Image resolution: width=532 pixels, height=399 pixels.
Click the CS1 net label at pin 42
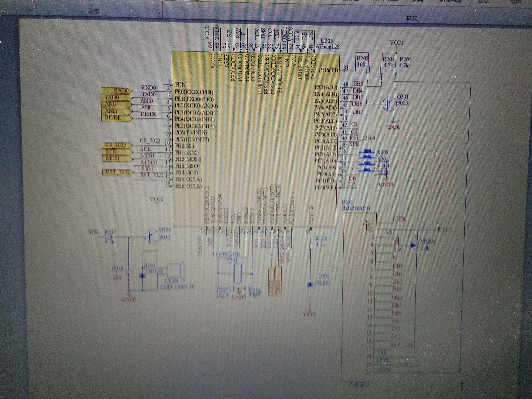355,125
